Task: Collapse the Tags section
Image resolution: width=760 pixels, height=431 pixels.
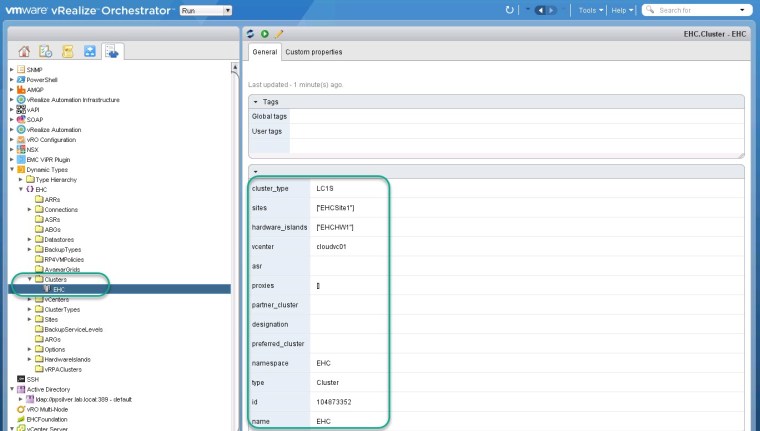Action: (256, 101)
